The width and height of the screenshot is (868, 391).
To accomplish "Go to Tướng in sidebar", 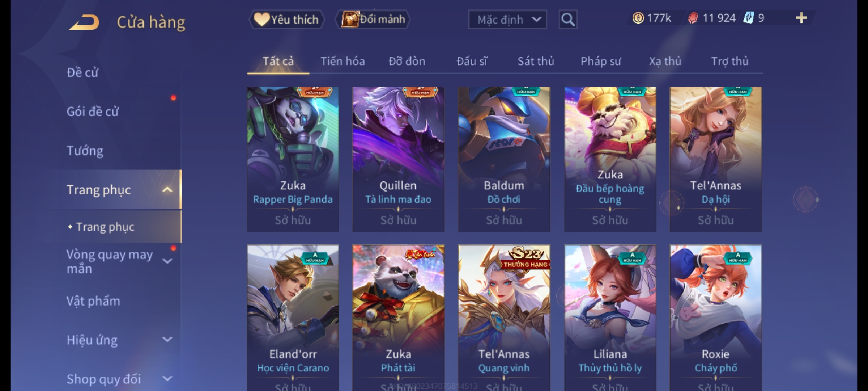I will 85,151.
